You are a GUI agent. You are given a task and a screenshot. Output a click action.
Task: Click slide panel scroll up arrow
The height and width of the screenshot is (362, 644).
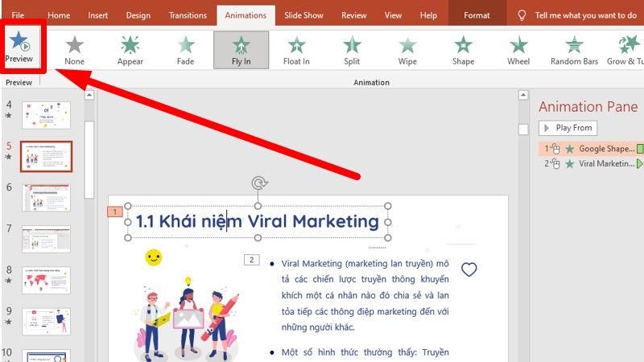tap(89, 95)
